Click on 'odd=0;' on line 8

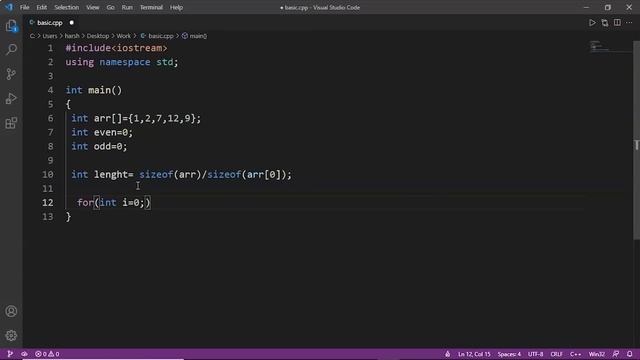point(111,146)
